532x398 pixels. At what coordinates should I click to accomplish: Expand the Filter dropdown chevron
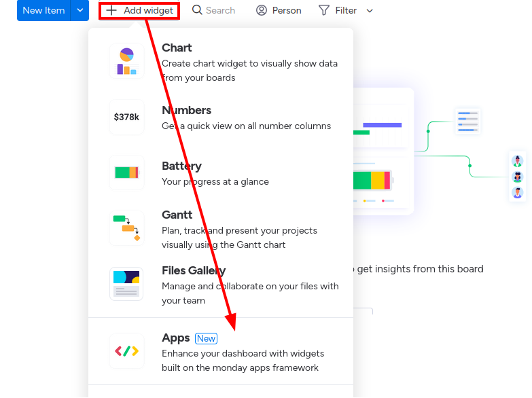pyautogui.click(x=370, y=11)
